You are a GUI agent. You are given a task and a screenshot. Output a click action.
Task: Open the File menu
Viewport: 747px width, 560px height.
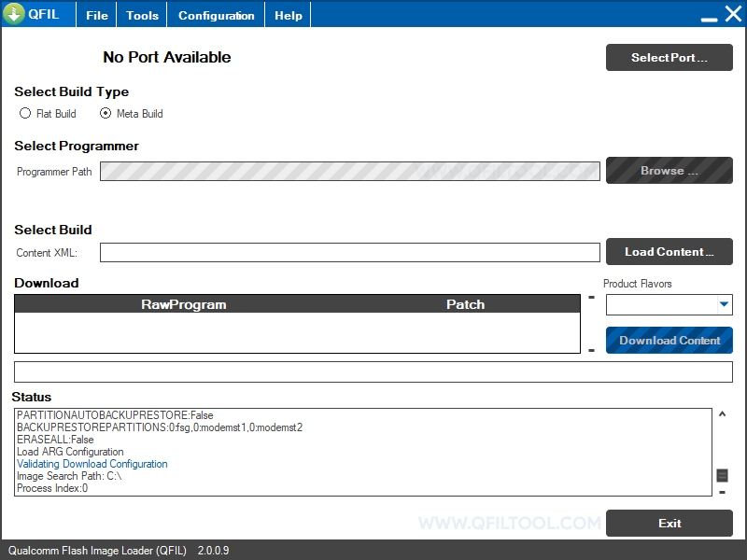pos(96,14)
